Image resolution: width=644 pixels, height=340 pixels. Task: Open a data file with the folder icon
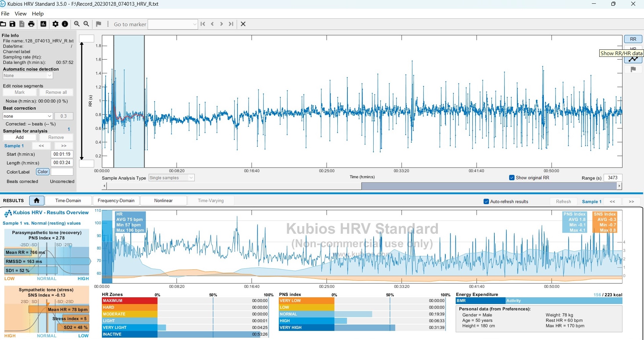tap(3, 24)
